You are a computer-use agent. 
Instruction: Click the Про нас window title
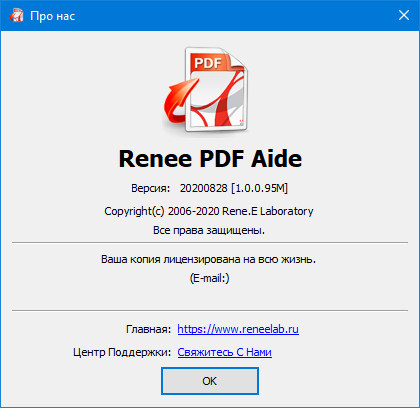click(x=53, y=16)
